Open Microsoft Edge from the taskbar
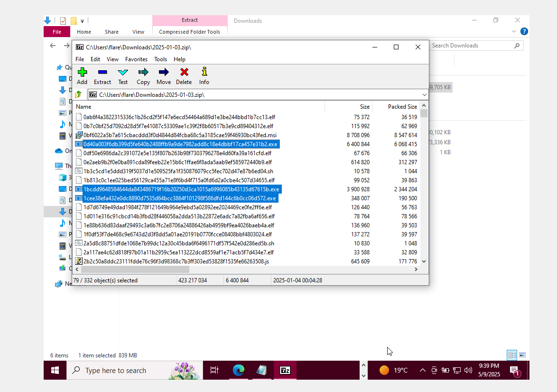The width and height of the screenshot is (557, 392). point(238,370)
